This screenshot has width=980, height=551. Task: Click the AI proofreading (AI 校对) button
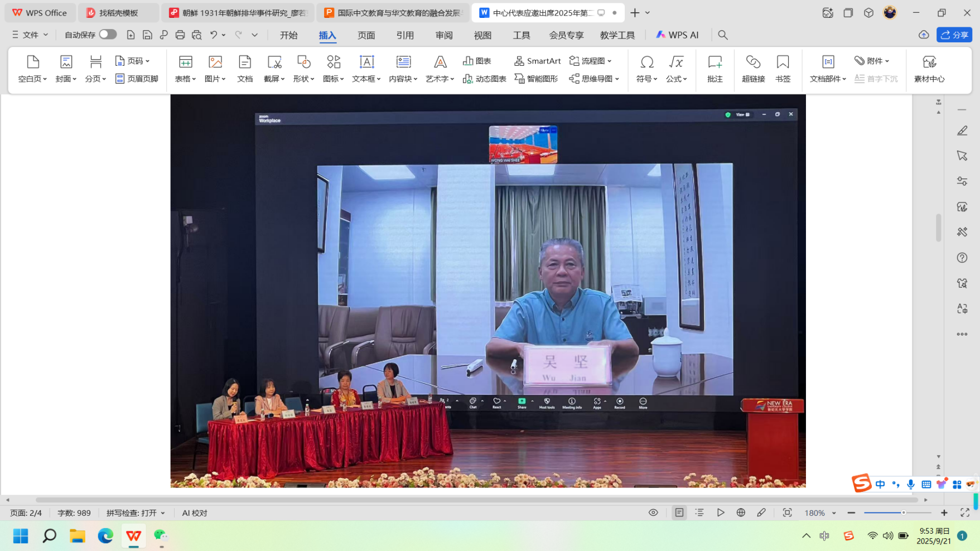coord(195,513)
